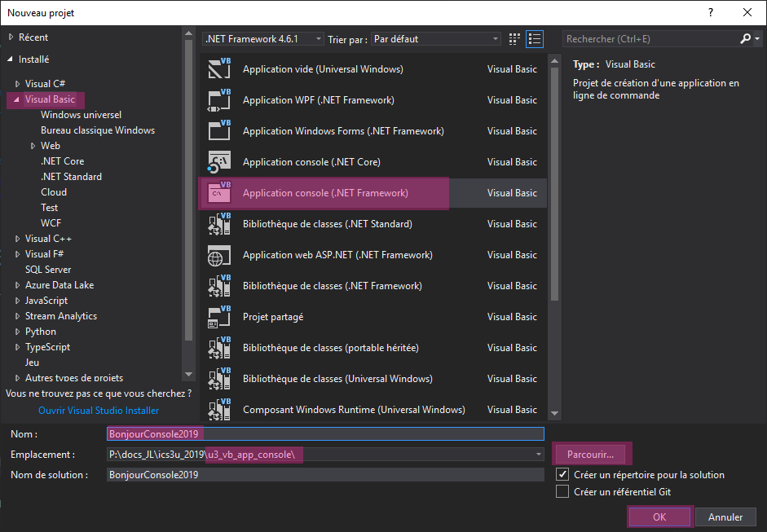767x532 pixels.
Task: Click the search magnifier icon
Action: tap(745, 38)
